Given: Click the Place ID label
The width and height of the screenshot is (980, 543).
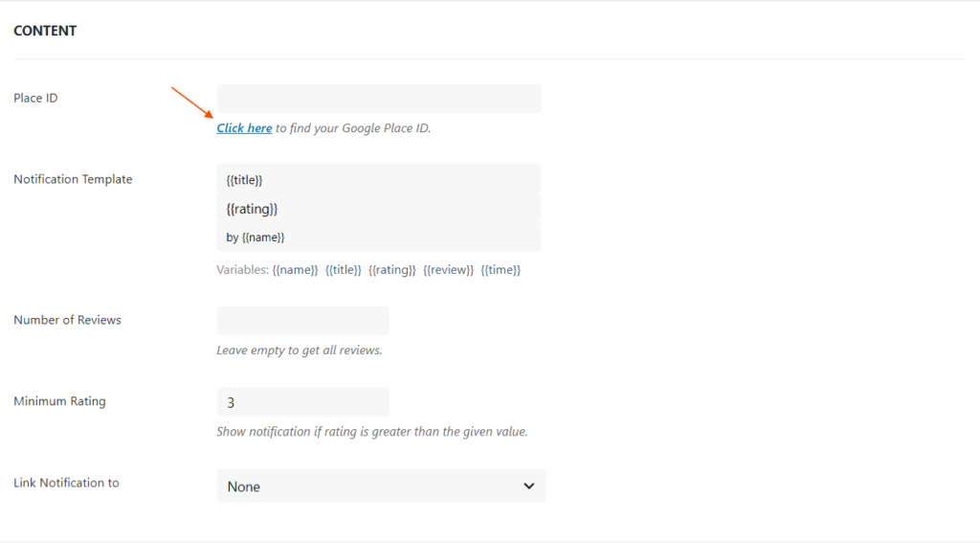Looking at the screenshot, I should [x=35, y=98].
